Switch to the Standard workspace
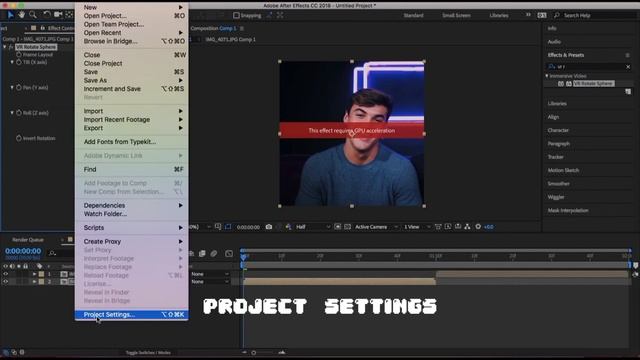Image resolution: width=640 pixels, height=360 pixels. pos(413,16)
